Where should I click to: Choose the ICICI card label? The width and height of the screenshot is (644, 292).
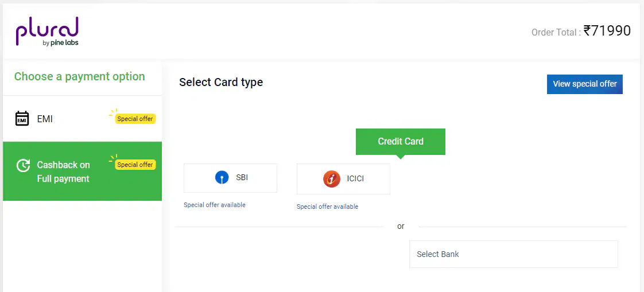pos(355,178)
